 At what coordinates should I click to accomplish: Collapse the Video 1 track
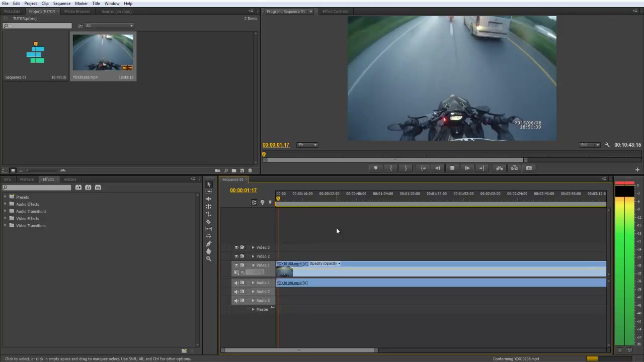(253, 265)
